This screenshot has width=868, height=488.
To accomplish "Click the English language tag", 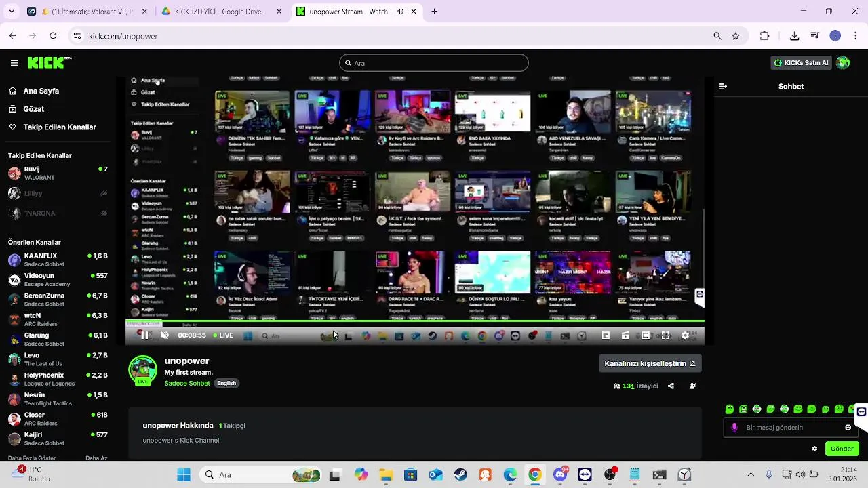I will pyautogui.click(x=226, y=383).
